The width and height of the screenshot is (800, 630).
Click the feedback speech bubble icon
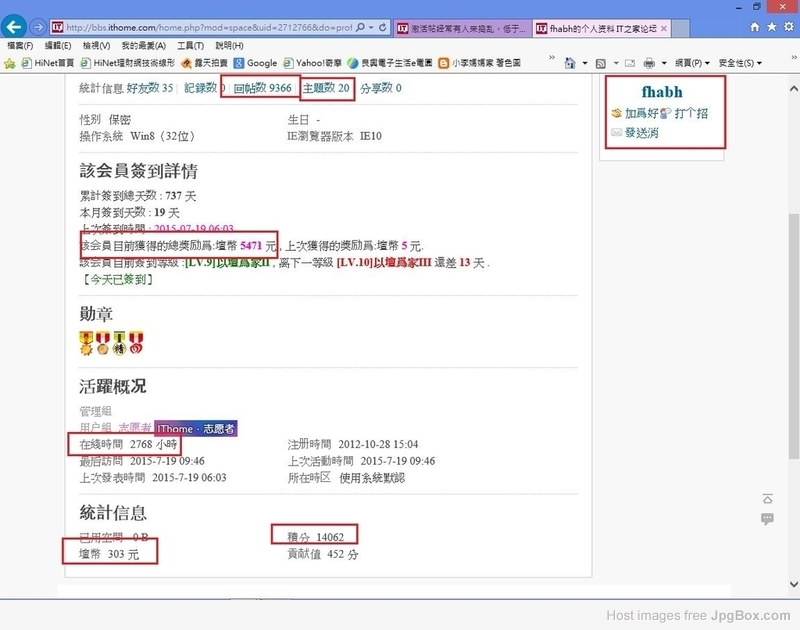click(x=767, y=519)
